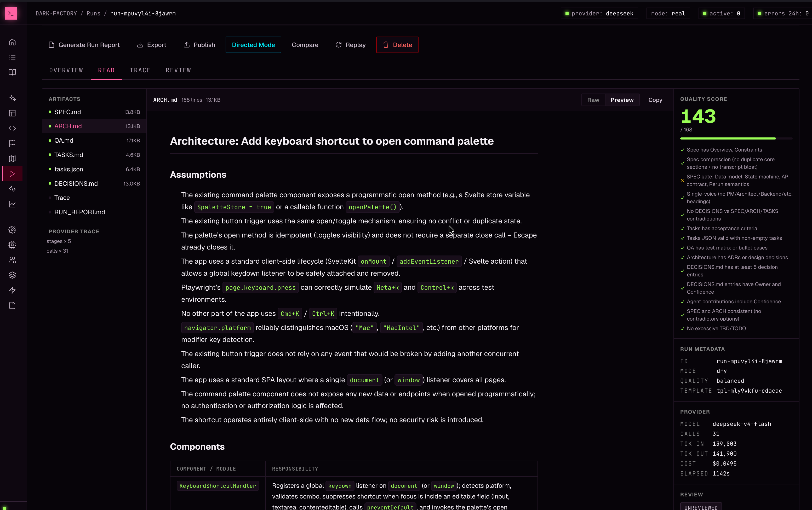This screenshot has width=812, height=510.
Task: Click the trash can icon on Delete
Action: 386,45
